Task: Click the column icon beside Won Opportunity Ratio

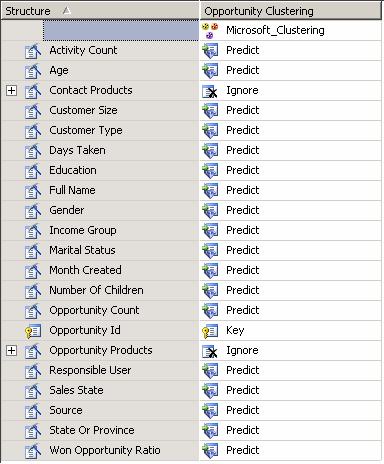Action: (x=33, y=451)
